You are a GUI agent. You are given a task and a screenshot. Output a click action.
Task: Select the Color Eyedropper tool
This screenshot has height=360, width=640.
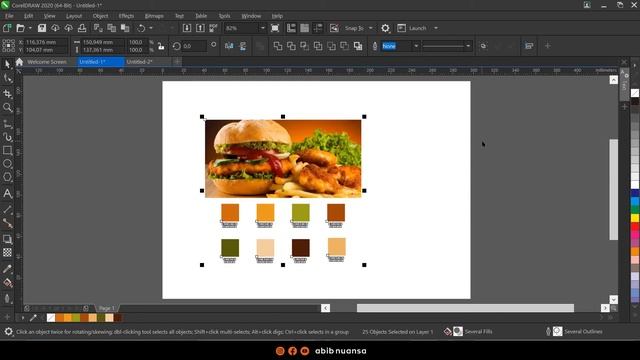(7, 269)
